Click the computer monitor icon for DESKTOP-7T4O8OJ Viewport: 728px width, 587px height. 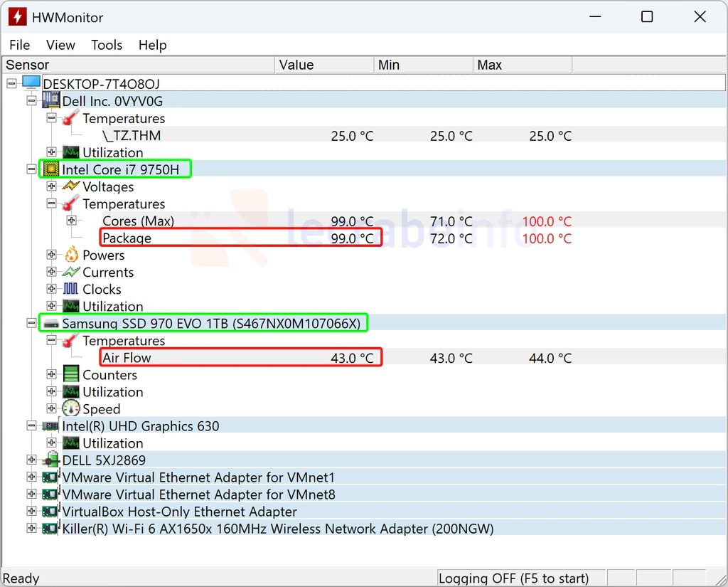tap(31, 83)
